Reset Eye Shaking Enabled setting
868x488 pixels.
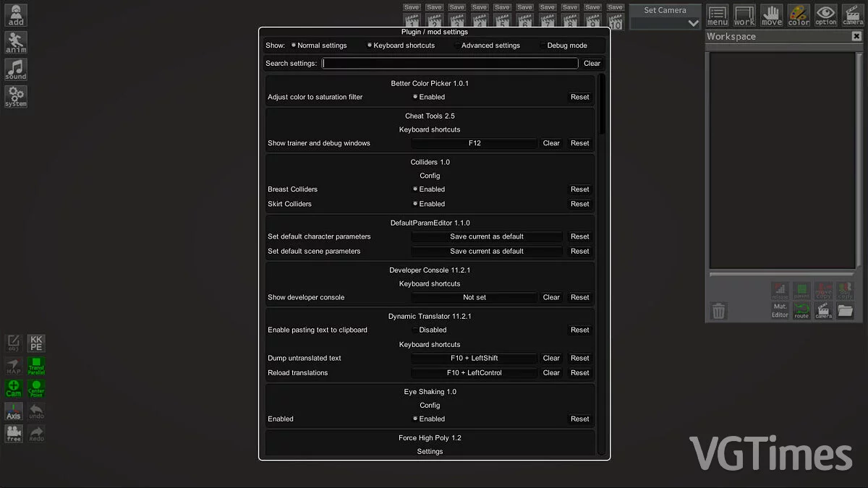click(x=580, y=419)
